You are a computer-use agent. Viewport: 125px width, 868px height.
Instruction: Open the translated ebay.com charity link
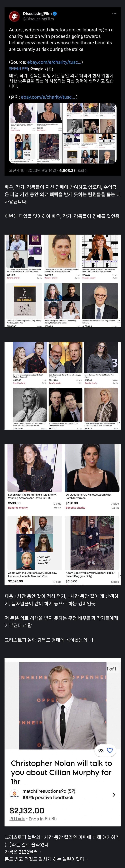click(48, 97)
